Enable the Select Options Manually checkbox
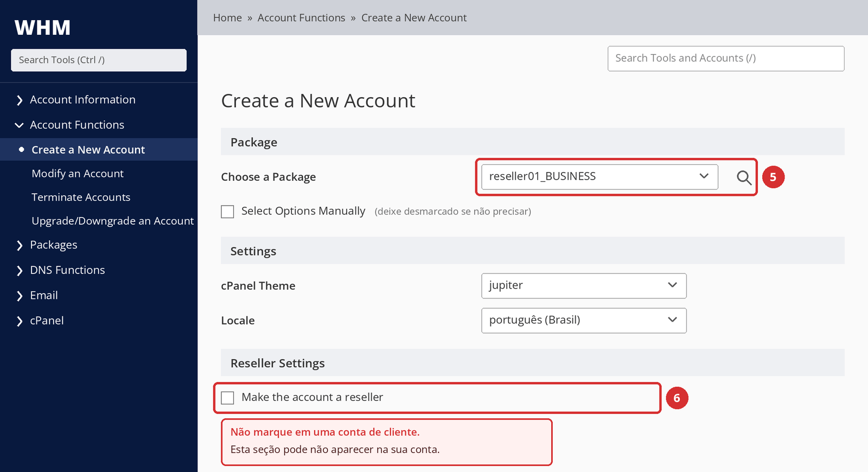This screenshot has height=472, width=868. point(227,212)
